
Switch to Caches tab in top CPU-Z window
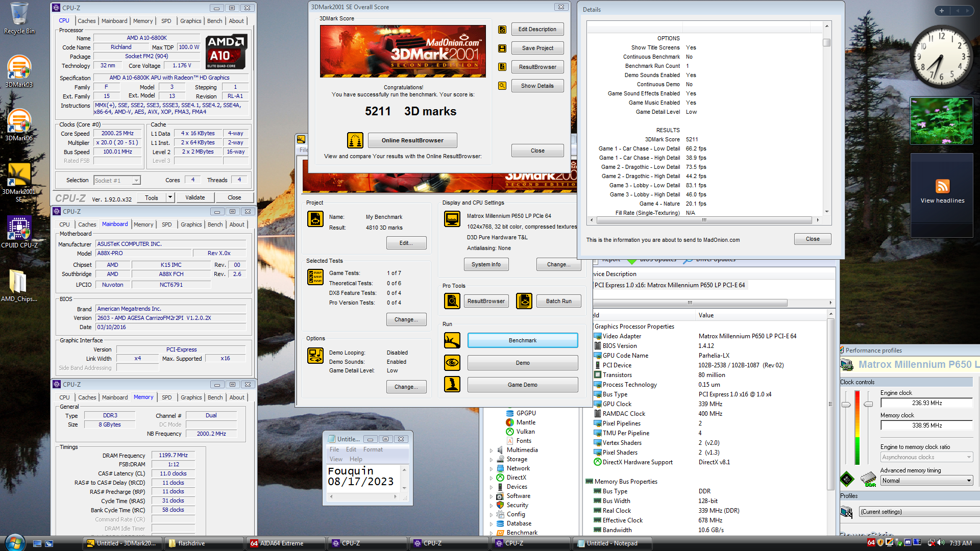point(86,21)
